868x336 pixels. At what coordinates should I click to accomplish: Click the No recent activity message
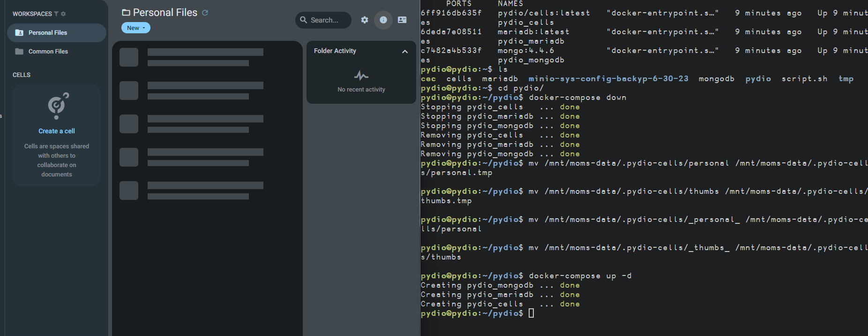[x=361, y=90]
